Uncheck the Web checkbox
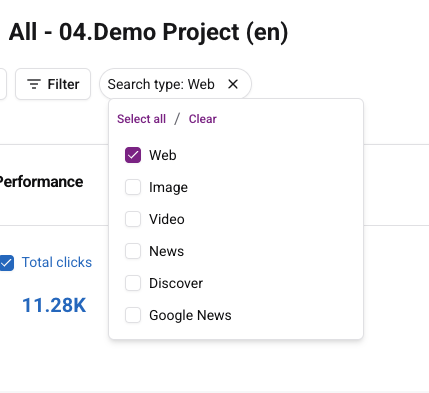This screenshot has height=393, width=429. [x=133, y=155]
